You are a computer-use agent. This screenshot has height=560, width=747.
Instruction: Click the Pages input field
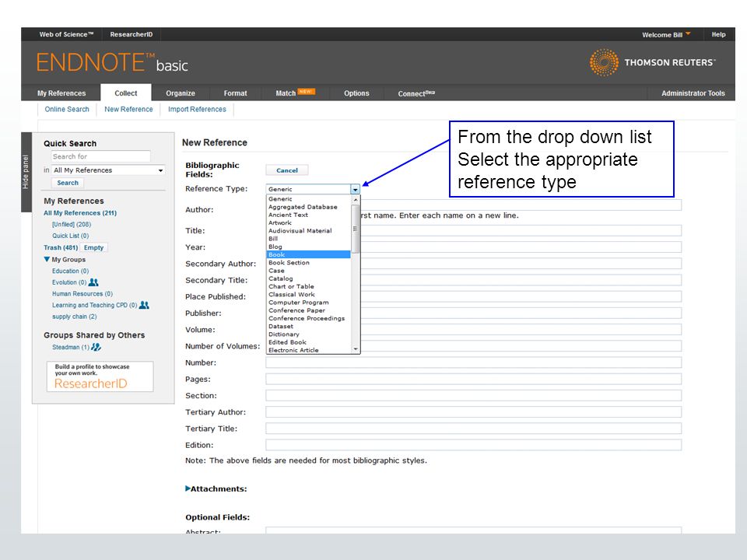click(474, 379)
